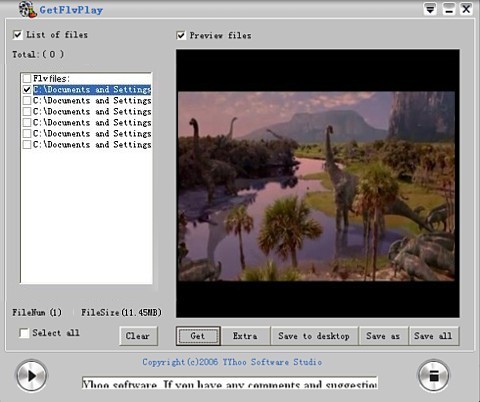Enable the Select all checkbox
Viewport: 480px width, 402px height.
(24, 333)
